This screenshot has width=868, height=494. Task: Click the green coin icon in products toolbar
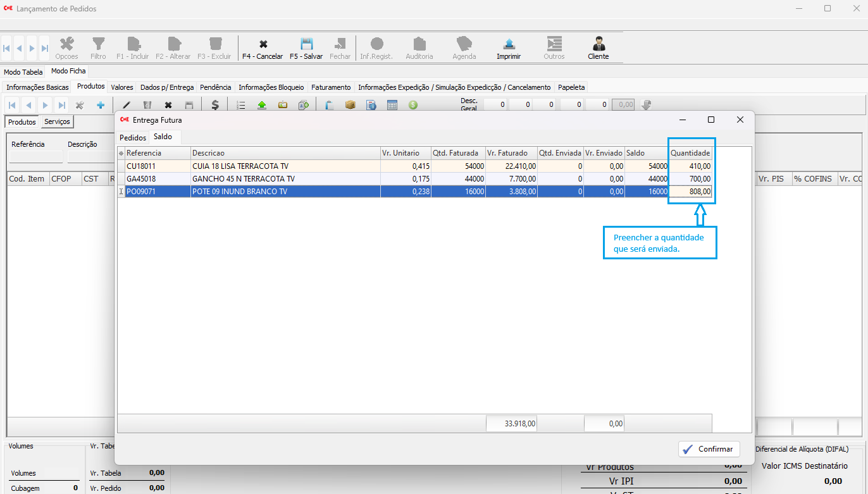[412, 105]
